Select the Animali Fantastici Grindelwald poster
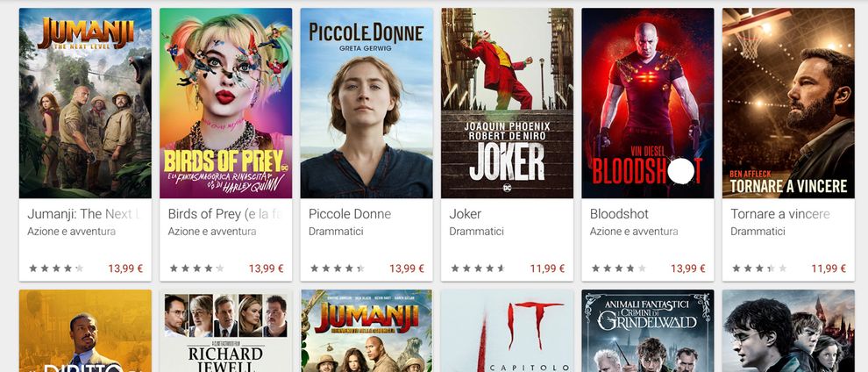This screenshot has width=868, height=372. pos(648,331)
